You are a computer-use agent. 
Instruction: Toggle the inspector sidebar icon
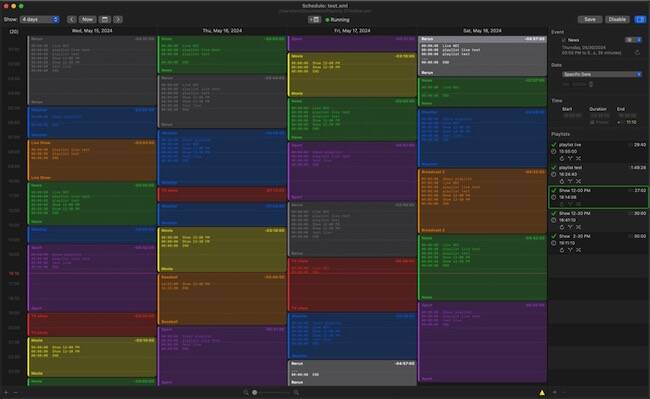pos(640,19)
